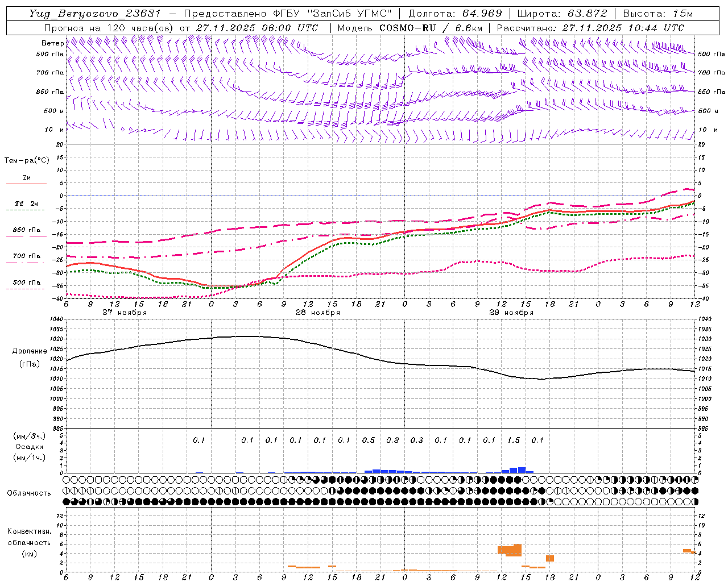Click the computed time Рассчитано: 27.11.2025 10:44 UTC
This screenshot has width=728, height=582.
pos(590,28)
